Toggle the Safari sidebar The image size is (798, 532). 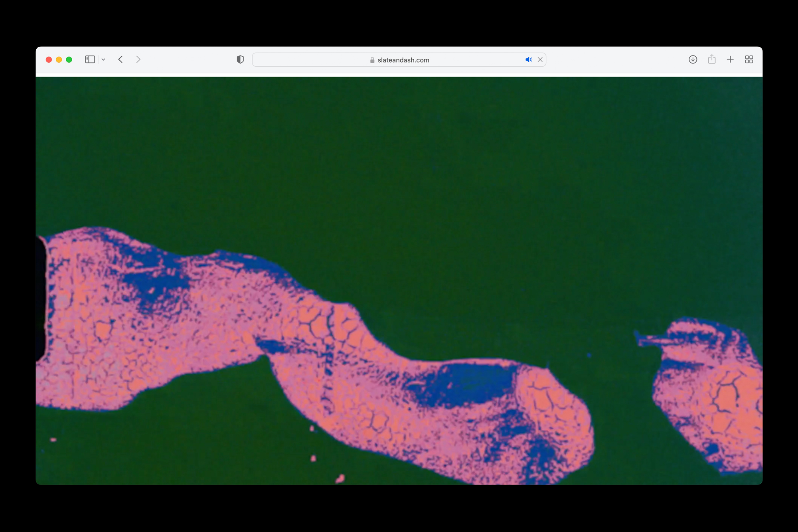coord(90,59)
